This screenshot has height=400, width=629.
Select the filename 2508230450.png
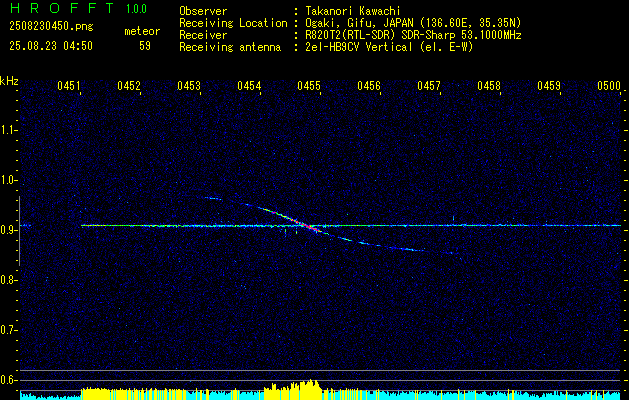[51, 26]
